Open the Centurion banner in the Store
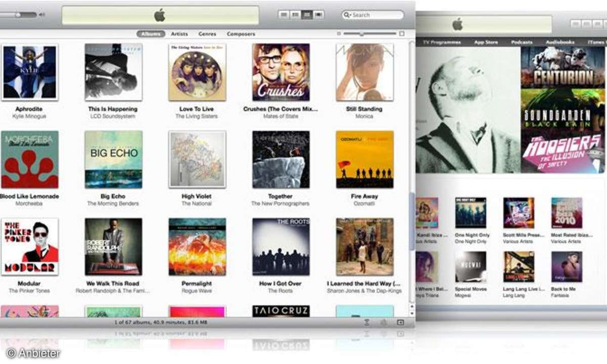 click(x=562, y=68)
